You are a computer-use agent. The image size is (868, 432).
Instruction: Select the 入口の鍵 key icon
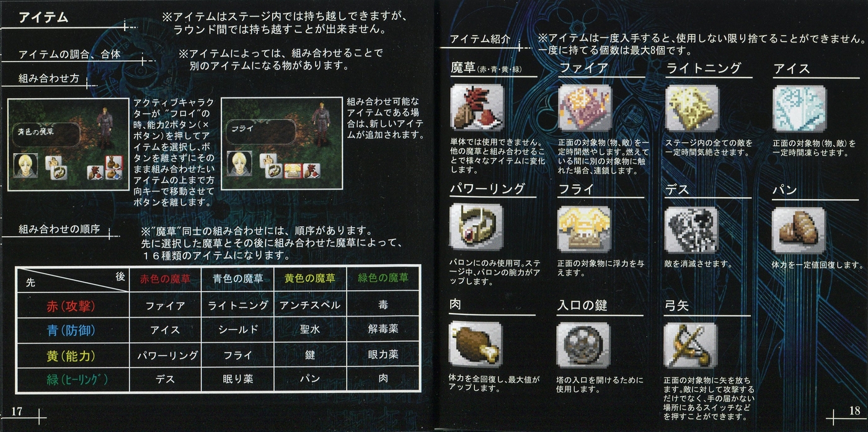(584, 345)
